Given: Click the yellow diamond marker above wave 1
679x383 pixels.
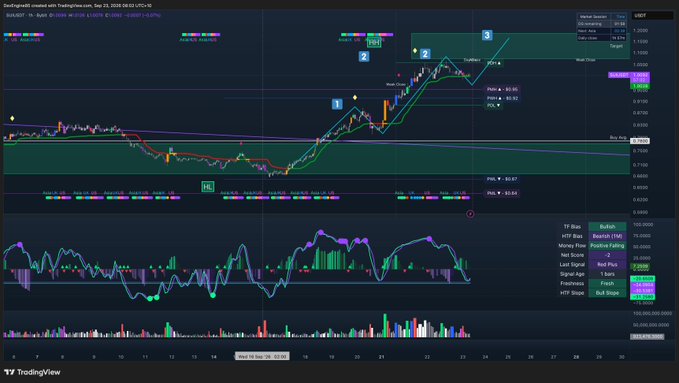Looking at the screenshot, I should (355, 97).
